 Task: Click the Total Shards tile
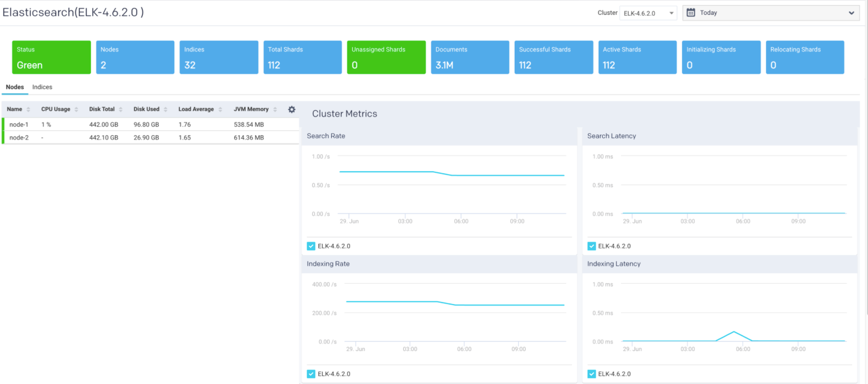pos(302,57)
